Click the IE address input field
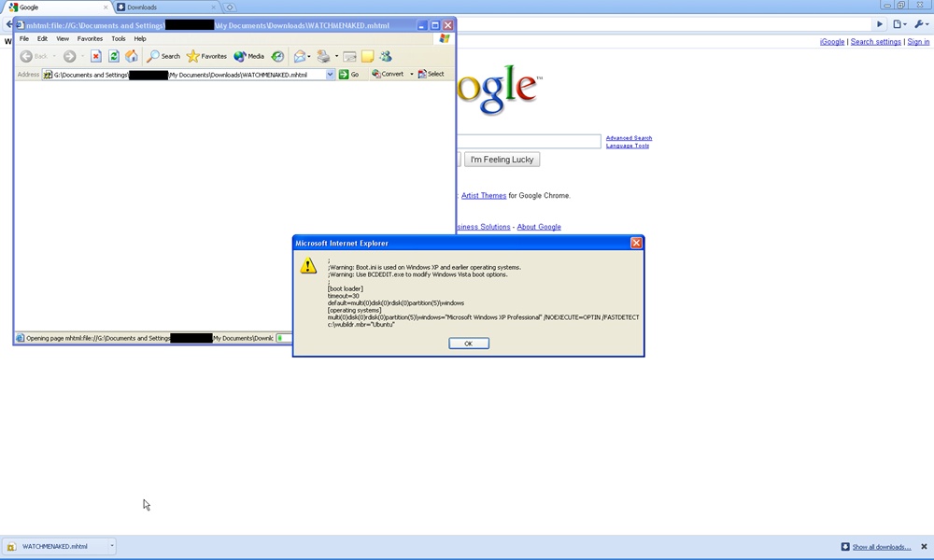 pyautogui.click(x=188, y=75)
